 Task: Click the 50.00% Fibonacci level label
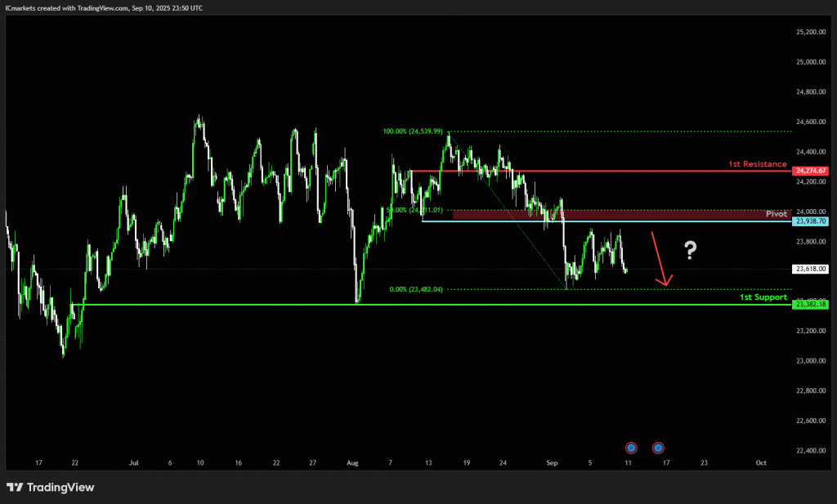coord(414,210)
